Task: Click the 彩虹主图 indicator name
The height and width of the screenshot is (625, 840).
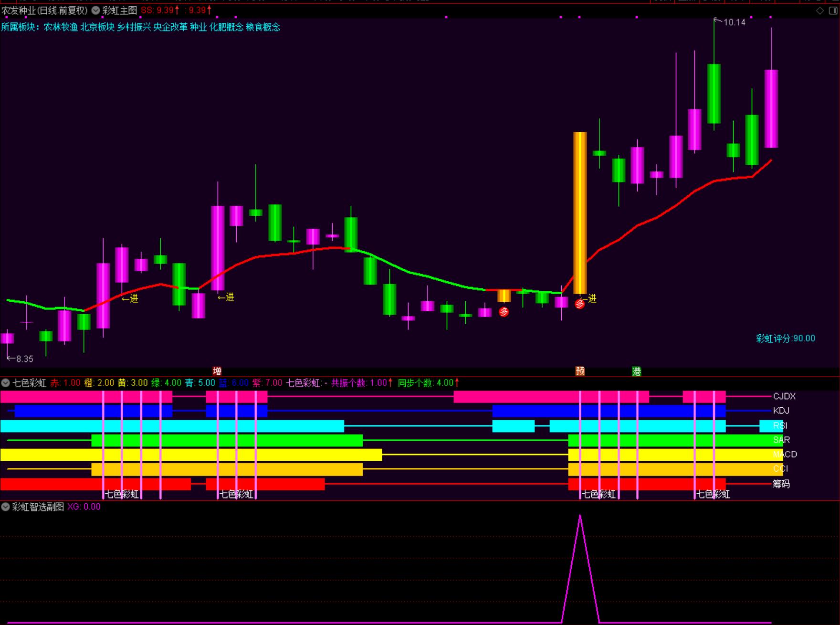Action: (x=120, y=10)
